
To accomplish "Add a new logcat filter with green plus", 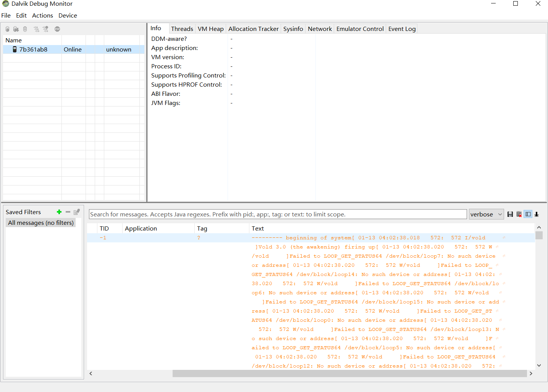I will click(59, 212).
